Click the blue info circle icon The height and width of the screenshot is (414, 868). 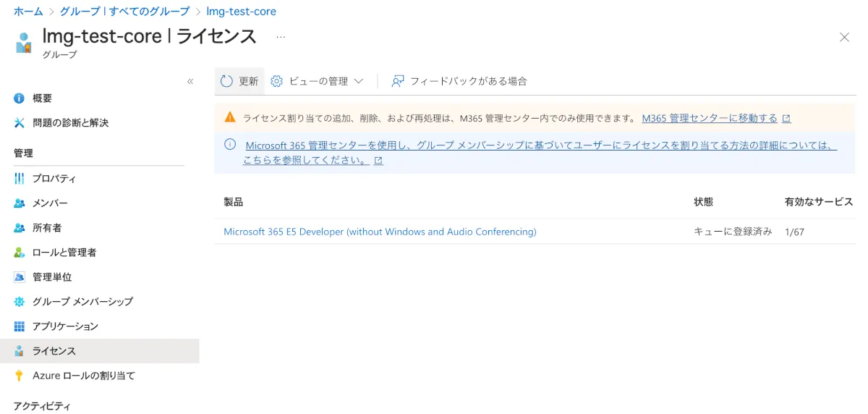click(230, 144)
